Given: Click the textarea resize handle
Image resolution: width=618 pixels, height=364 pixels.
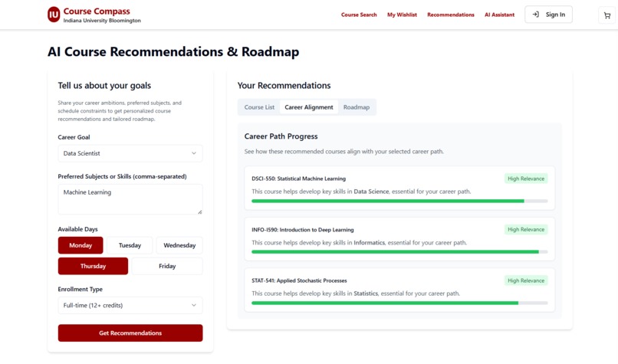Looking at the screenshot, I should click(x=200, y=212).
